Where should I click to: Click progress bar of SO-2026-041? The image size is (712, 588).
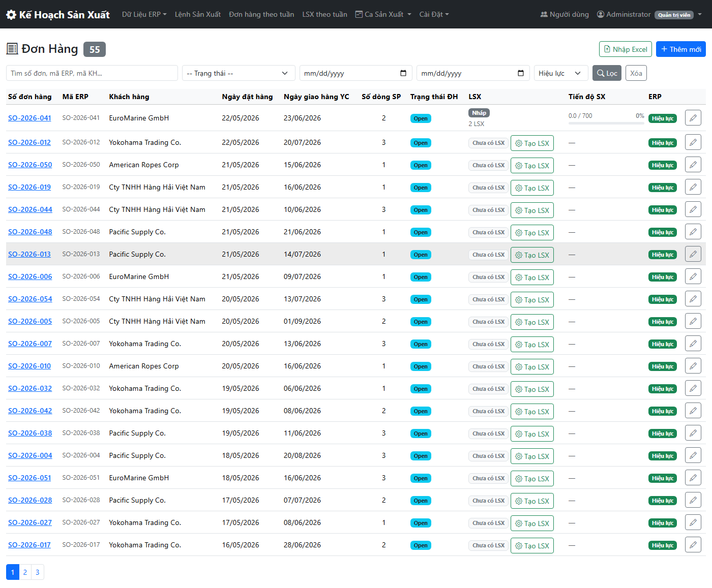pos(606,122)
